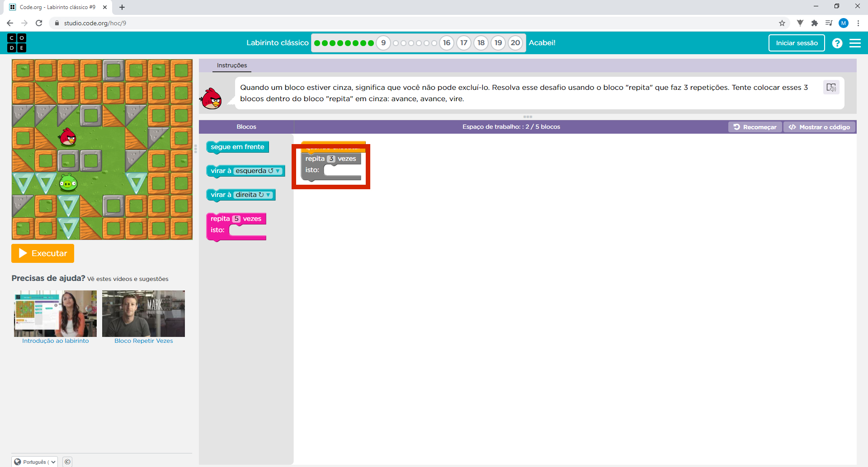Click the site lock icon in address bar
This screenshot has height=467, width=868.
tap(57, 23)
